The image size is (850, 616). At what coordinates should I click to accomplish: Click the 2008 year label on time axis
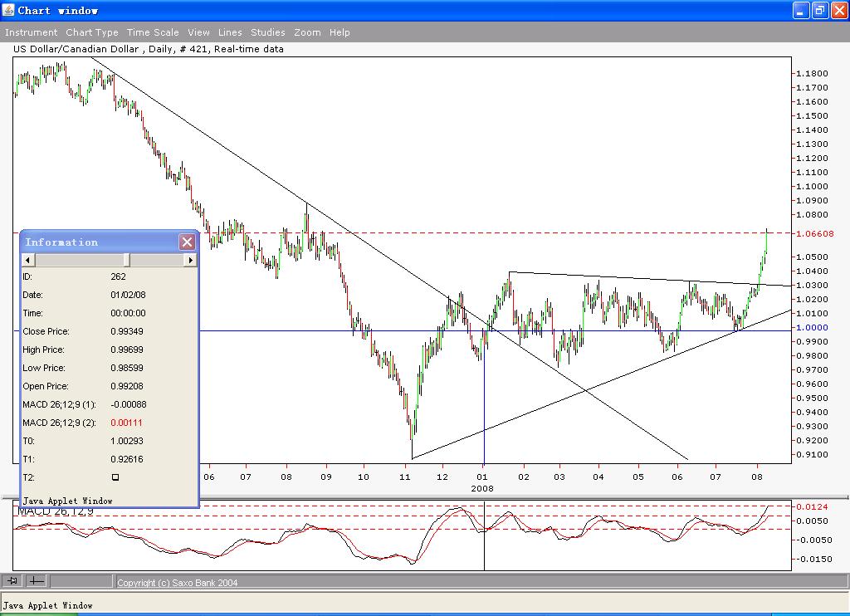482,489
